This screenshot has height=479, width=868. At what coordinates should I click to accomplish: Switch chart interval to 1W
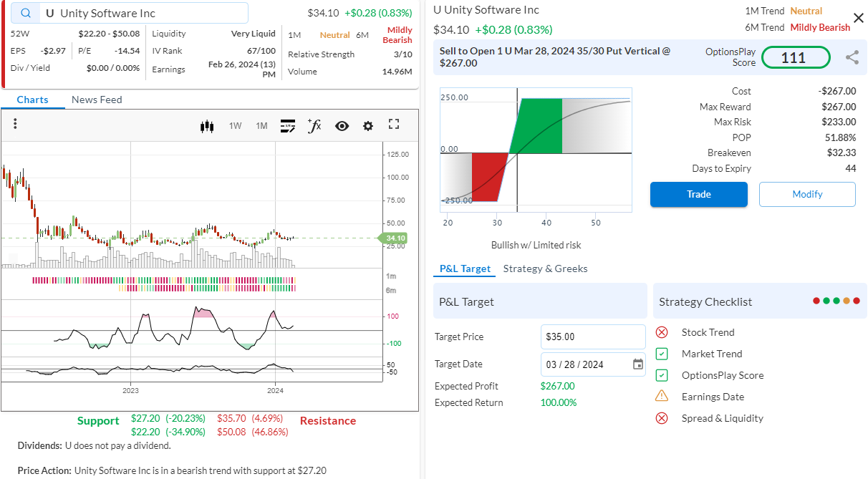[x=236, y=126]
